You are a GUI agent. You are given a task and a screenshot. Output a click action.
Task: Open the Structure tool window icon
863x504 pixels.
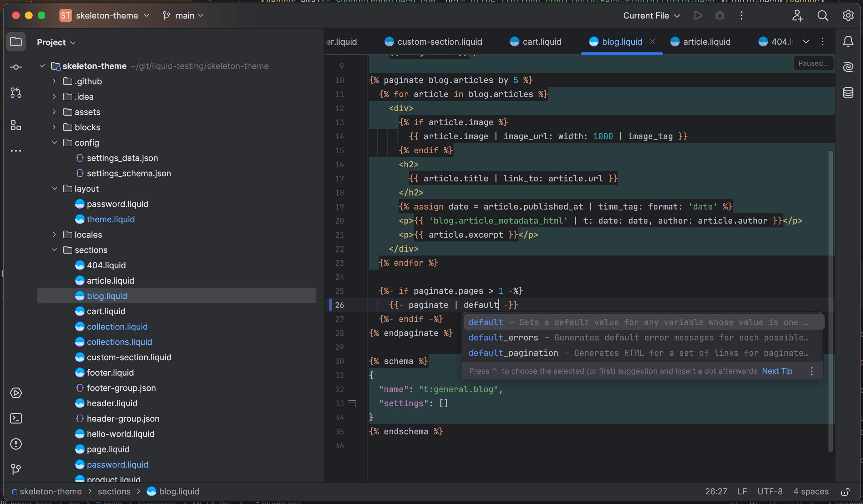(16, 126)
